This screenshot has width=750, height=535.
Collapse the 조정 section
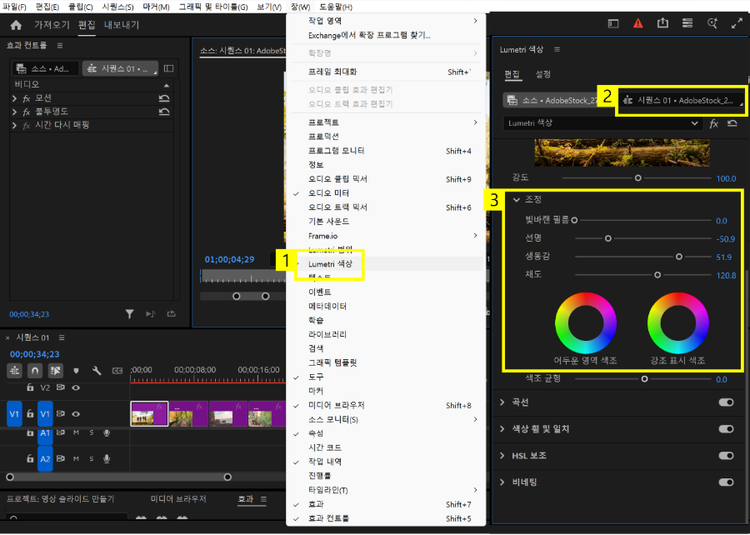[x=516, y=200]
